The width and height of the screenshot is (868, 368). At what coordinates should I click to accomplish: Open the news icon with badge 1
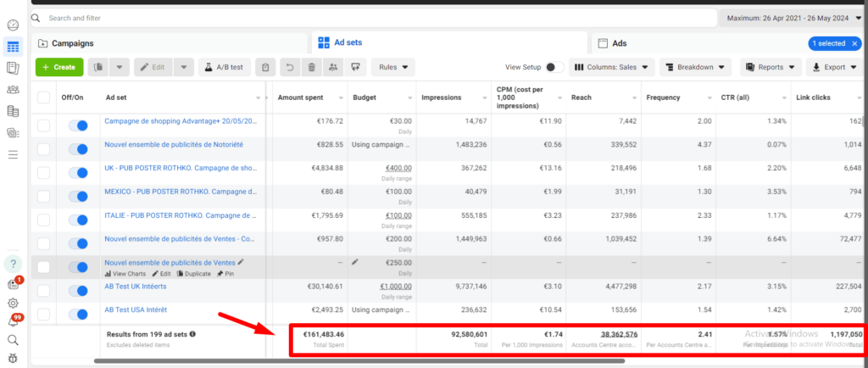[14, 284]
